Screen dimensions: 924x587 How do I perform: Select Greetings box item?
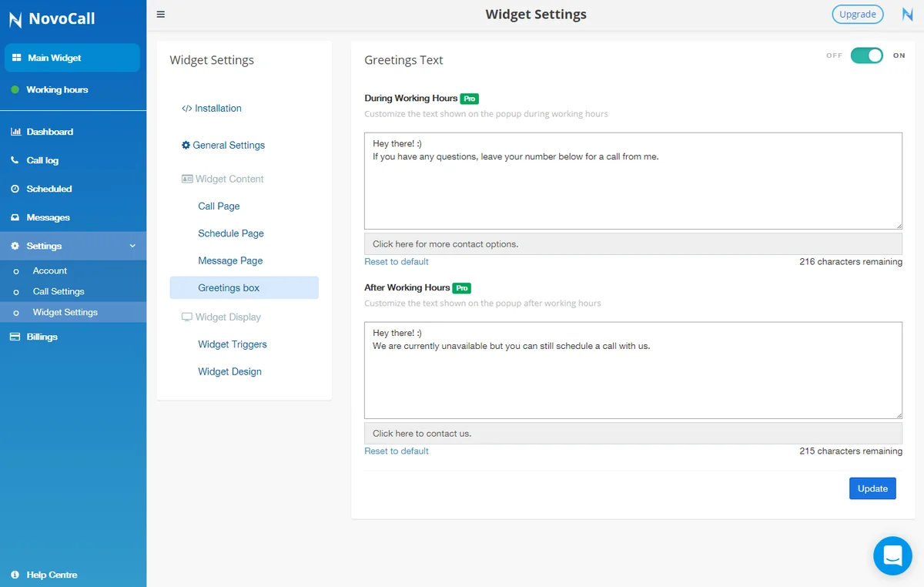click(x=244, y=288)
